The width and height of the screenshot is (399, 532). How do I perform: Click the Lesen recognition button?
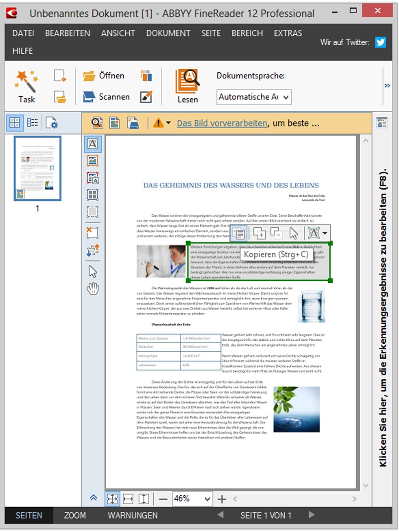[x=188, y=87]
